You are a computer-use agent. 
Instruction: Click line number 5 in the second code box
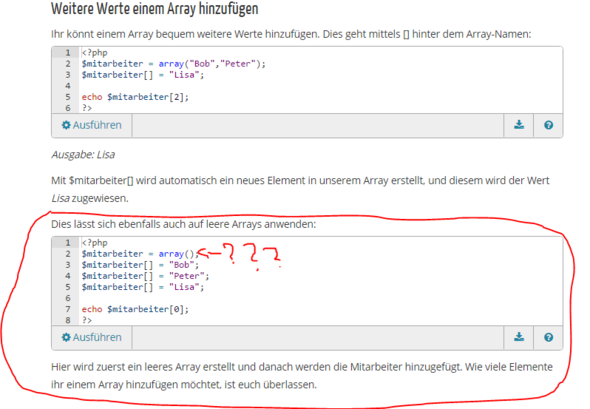coord(68,287)
